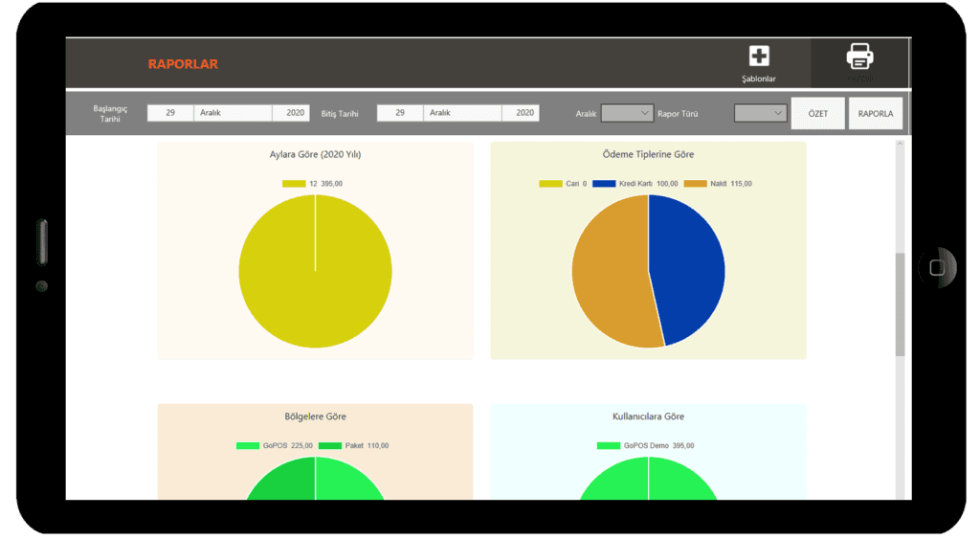Viewport: 980px width, 540px height.
Task: Select the start date year field 2020
Action: point(291,113)
